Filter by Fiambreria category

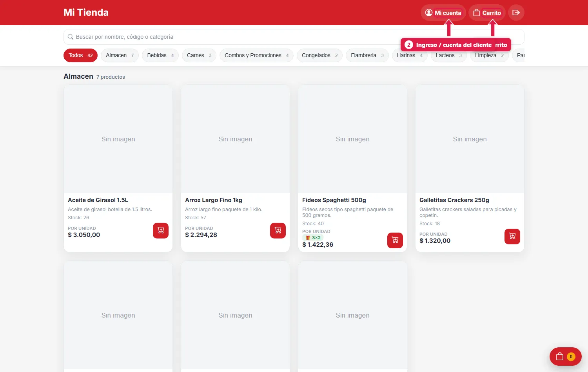point(367,55)
